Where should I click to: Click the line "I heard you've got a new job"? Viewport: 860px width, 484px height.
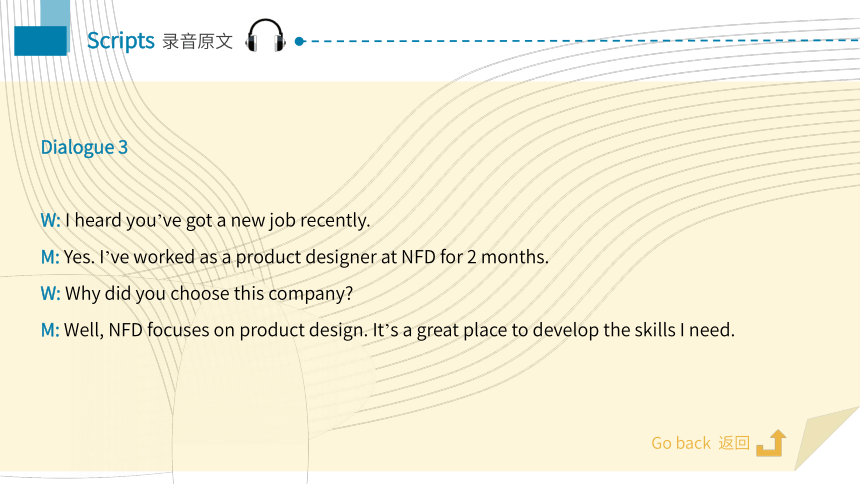[217, 220]
